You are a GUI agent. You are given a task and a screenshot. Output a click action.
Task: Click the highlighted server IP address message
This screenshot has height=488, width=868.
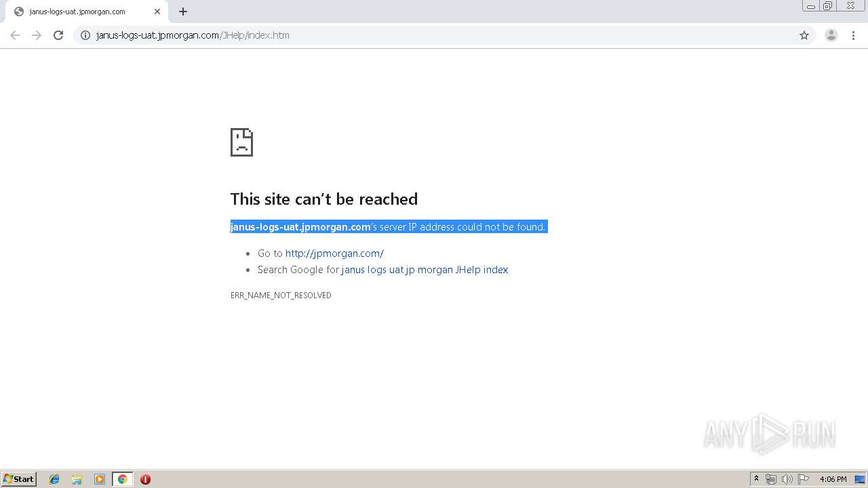[x=389, y=227]
